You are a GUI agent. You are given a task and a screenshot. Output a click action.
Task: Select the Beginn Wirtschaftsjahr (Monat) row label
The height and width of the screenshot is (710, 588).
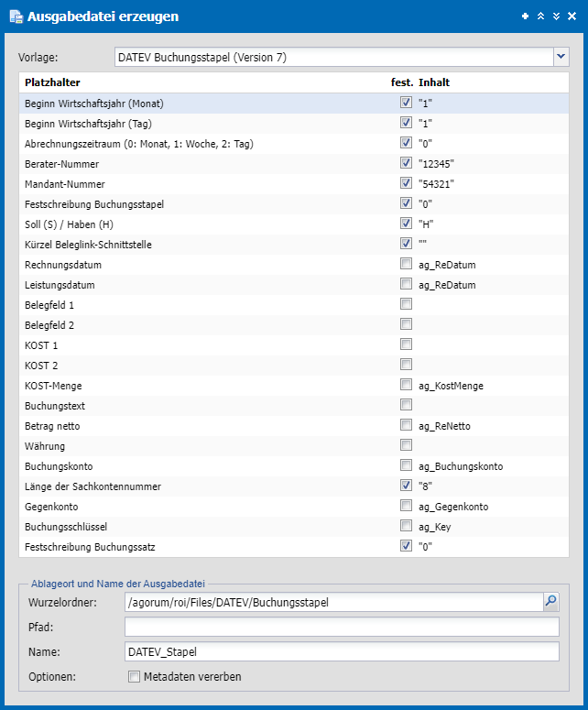click(94, 104)
